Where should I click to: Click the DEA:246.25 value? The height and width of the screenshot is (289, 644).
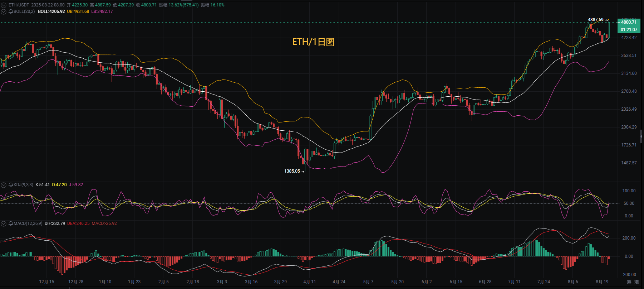tap(78, 223)
